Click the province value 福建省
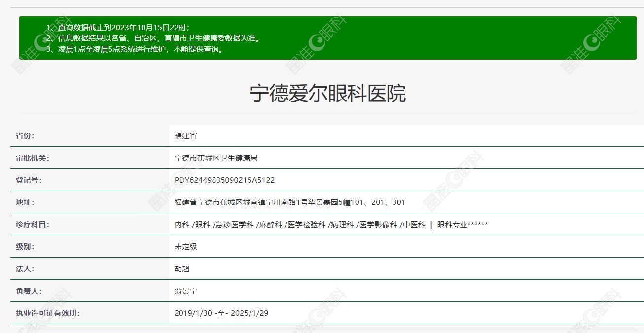The height and width of the screenshot is (333, 644). pyautogui.click(x=186, y=135)
